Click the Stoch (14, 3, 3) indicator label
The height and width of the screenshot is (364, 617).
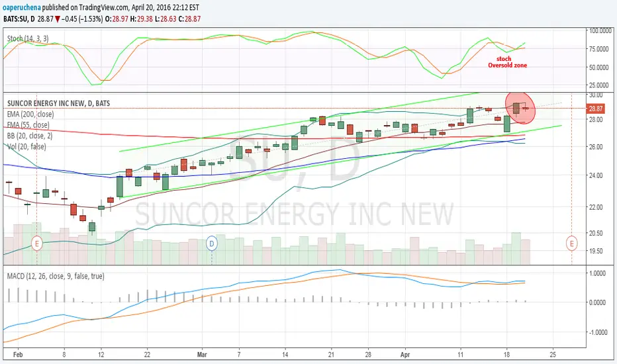coord(28,38)
